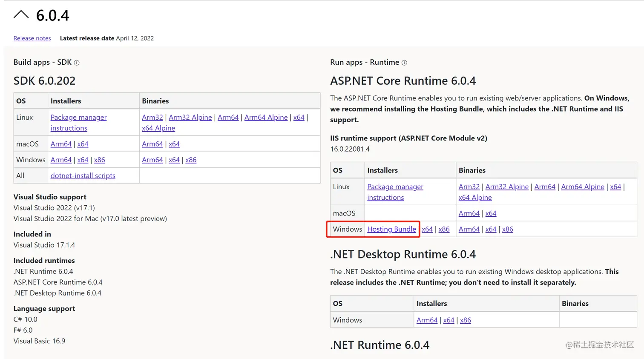The height and width of the screenshot is (359, 644).
Task: Download ASP.NET Core Runtime macOS x64 binary
Action: click(x=491, y=213)
